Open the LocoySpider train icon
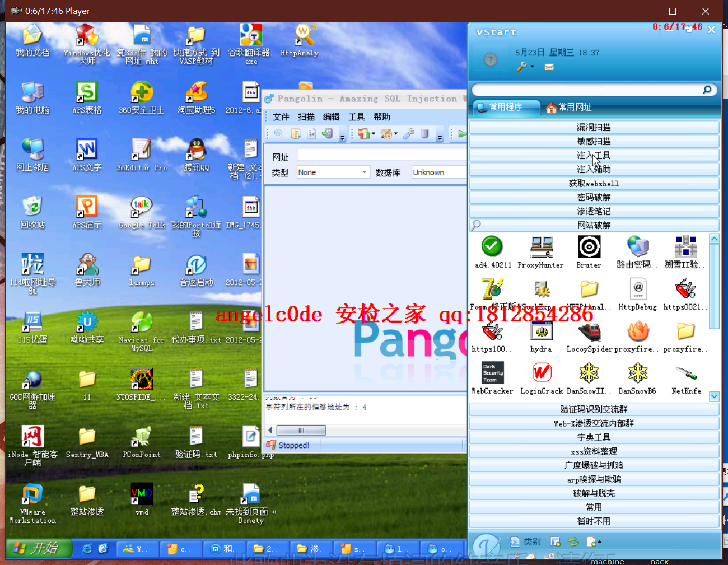 (589, 331)
